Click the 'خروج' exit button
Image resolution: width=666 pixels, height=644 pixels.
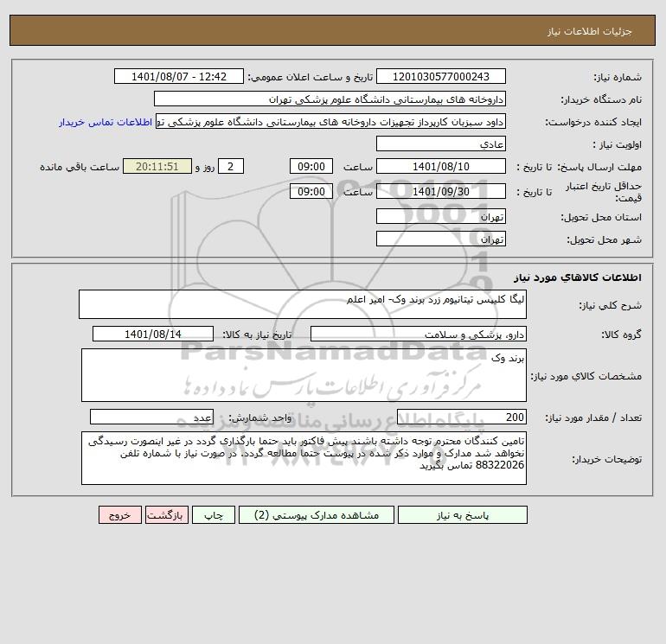tap(119, 515)
